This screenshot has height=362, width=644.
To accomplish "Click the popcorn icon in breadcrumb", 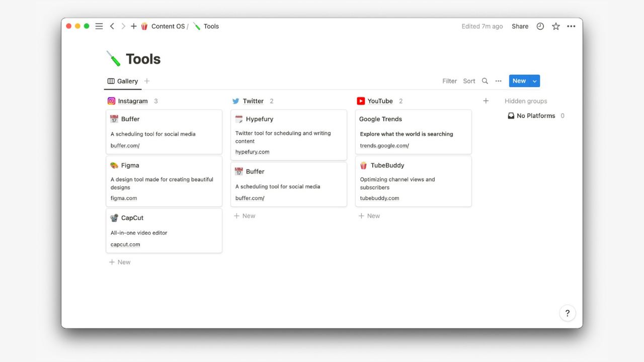I will [x=144, y=26].
